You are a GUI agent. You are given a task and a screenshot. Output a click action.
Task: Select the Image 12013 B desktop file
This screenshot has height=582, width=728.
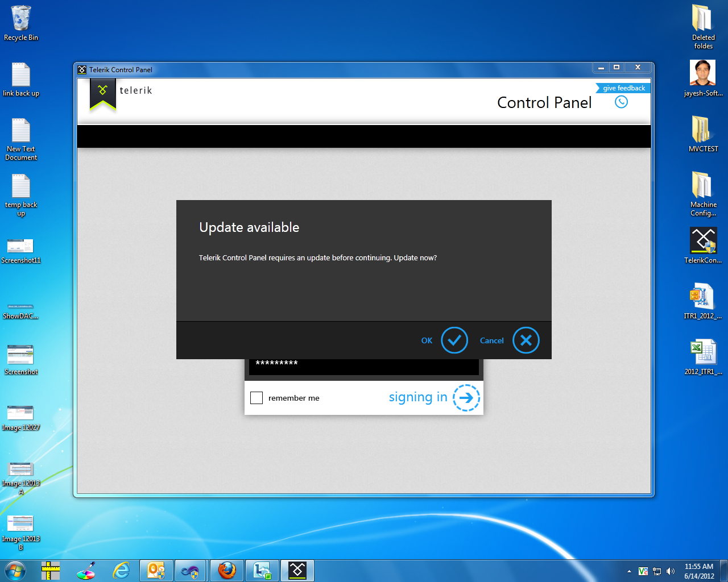pyautogui.click(x=21, y=533)
